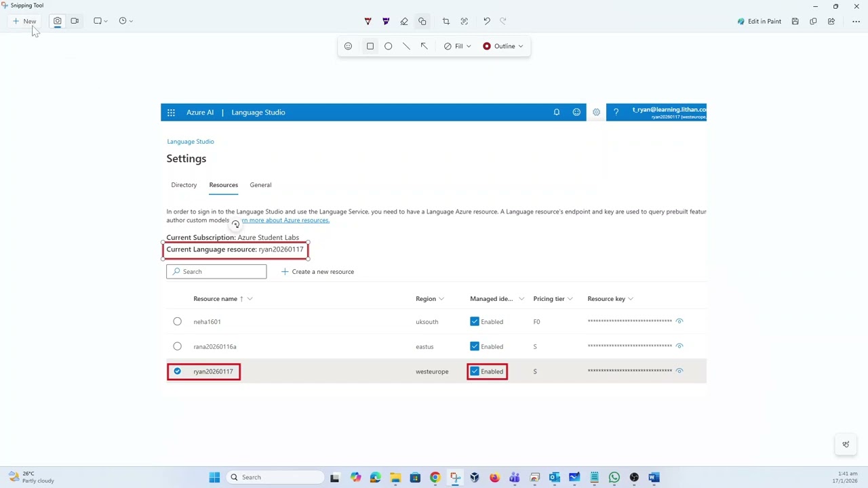This screenshot has width=868, height=488.
Task: Undo the last markup action
Action: 487,21
